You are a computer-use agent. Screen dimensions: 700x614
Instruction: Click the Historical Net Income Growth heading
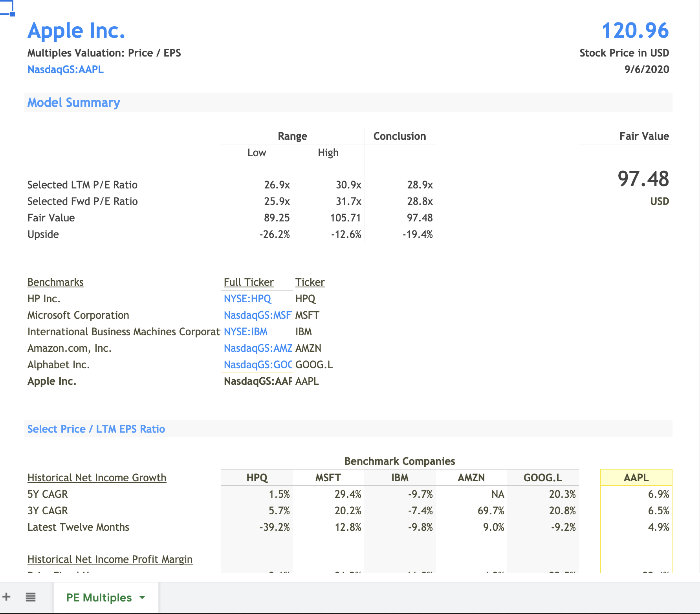97,478
